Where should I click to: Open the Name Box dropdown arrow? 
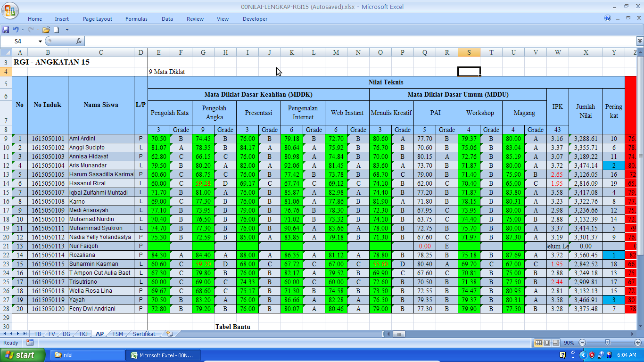point(40,41)
